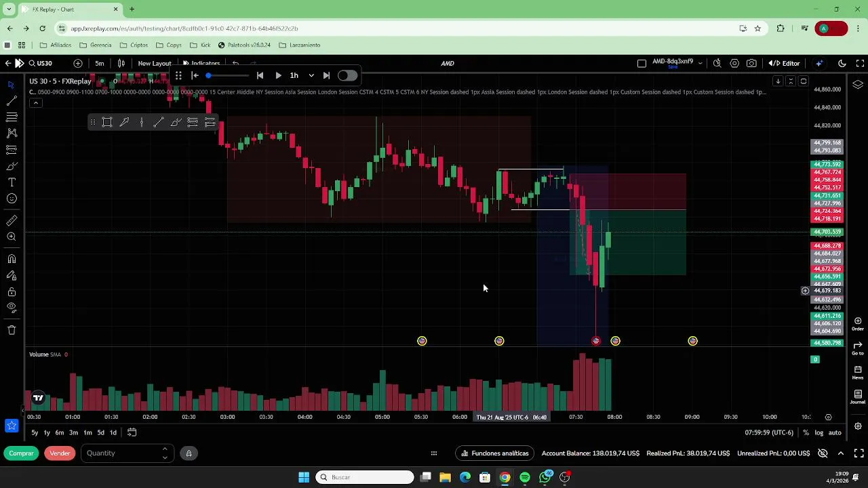Image resolution: width=868 pixels, height=488 pixels.
Task: Play the replay
Action: 278,75
